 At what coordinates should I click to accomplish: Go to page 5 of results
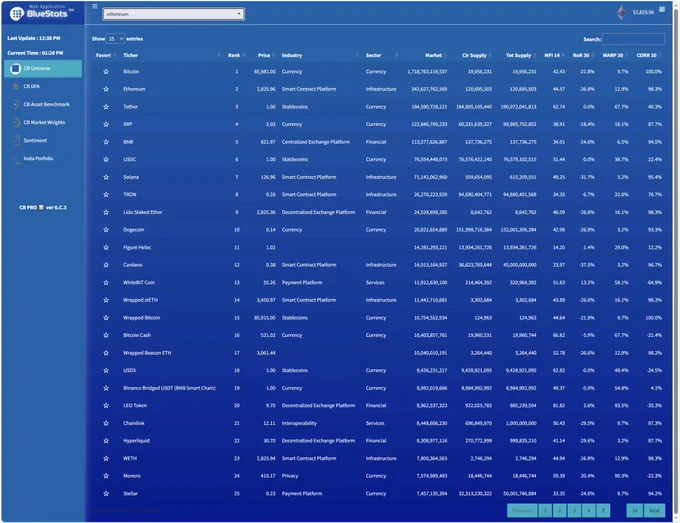coord(603,510)
